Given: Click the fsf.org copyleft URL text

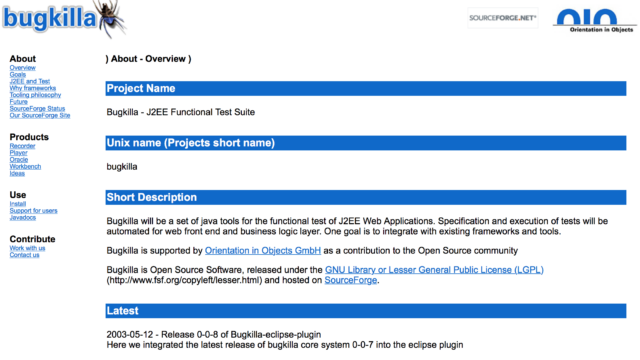Looking at the screenshot, I should [x=184, y=280].
